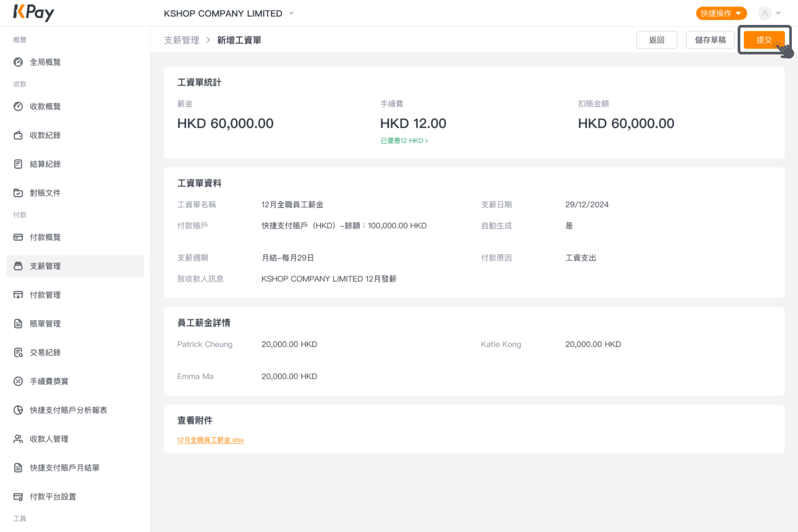
Task: Open the 快捷操作 quick actions dropdown
Action: 721,13
